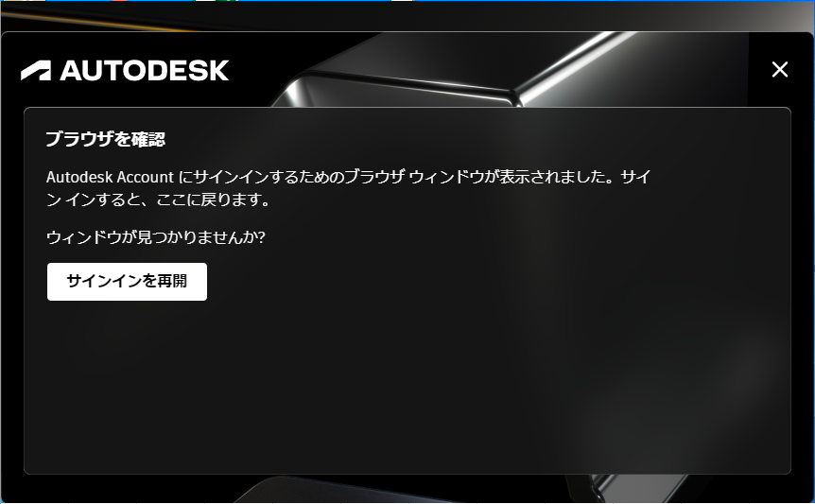Image resolution: width=815 pixels, height=504 pixels.
Task: Click the ウィンドウが見つかりませんか? text
Action: coord(156,237)
